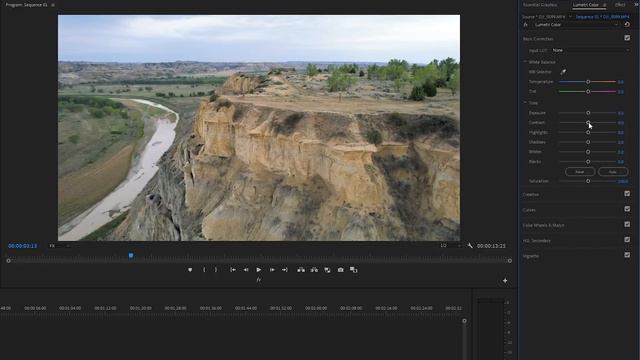Click the fx badge beside Lumetri Color
The image size is (640, 360).
[x=526, y=24]
